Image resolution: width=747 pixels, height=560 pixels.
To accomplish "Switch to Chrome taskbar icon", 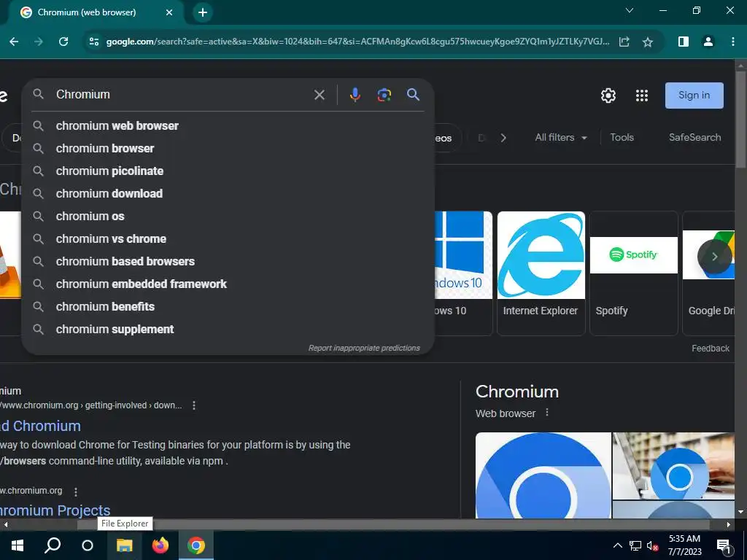I will coord(196,545).
